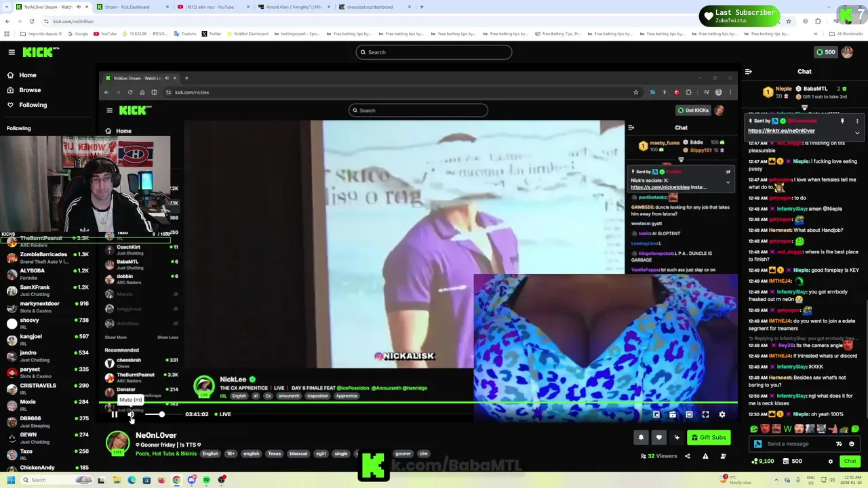Focus the Kick search box
Image resolution: width=868 pixels, height=488 pixels.
pyautogui.click(x=434, y=52)
